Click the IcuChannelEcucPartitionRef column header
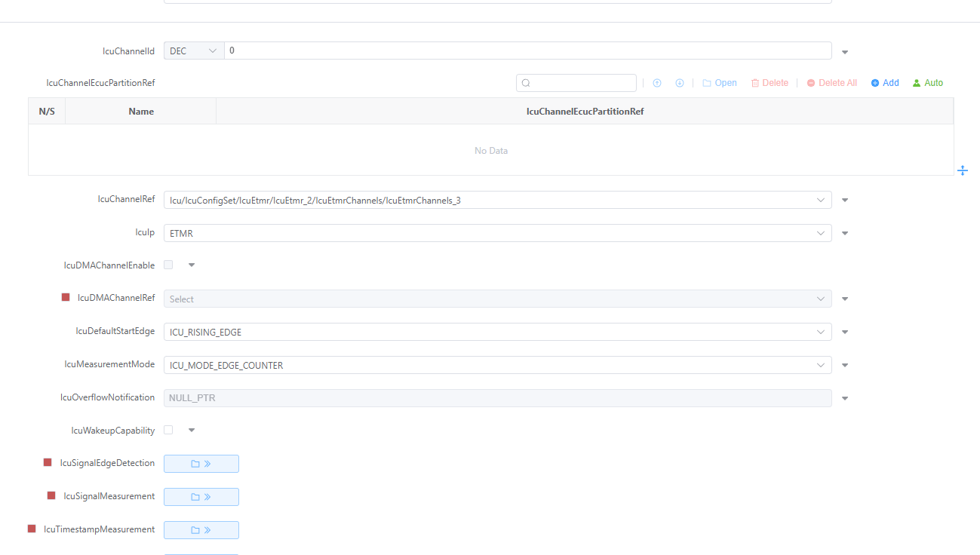This screenshot has height=555, width=980. coord(585,112)
